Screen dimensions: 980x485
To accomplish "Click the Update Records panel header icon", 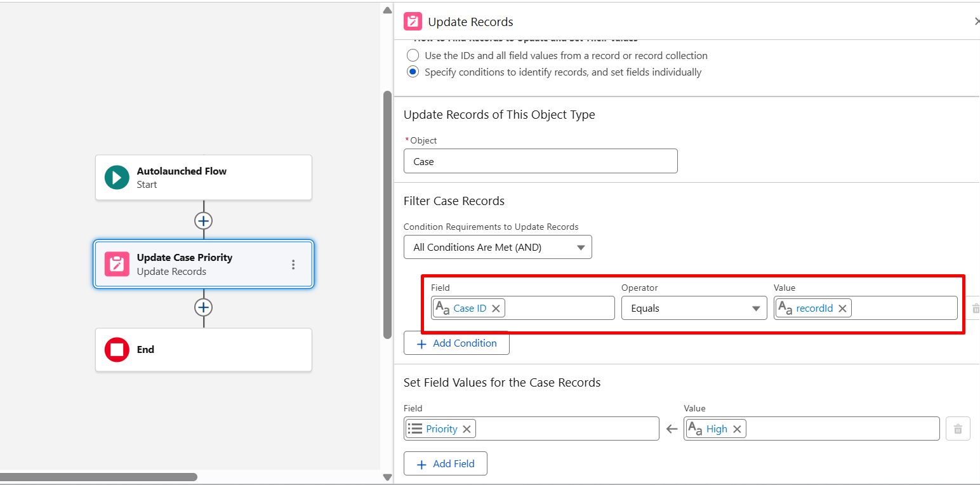I will tap(413, 22).
